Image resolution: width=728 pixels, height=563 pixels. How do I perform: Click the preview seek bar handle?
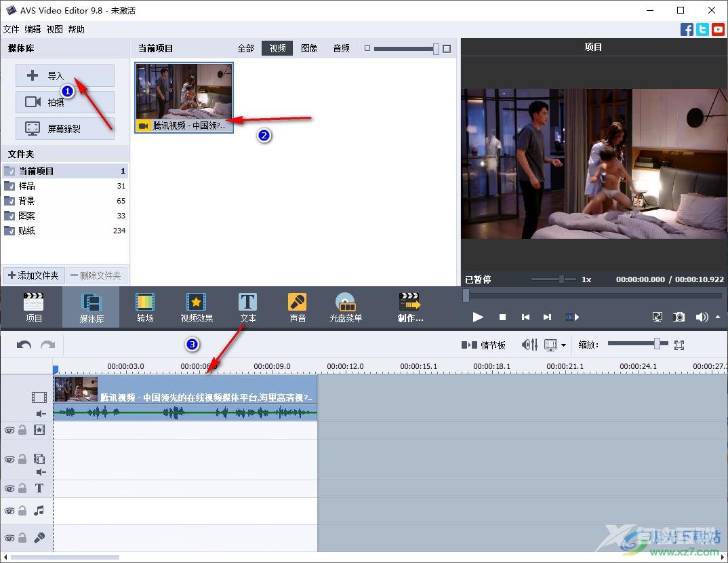(x=466, y=295)
